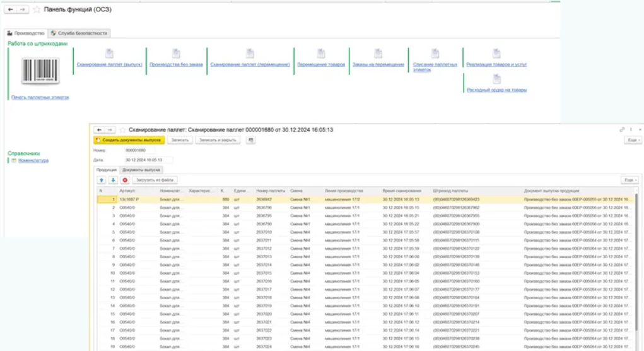
Task: Expand the Еще menu above the table
Action: [x=629, y=180]
